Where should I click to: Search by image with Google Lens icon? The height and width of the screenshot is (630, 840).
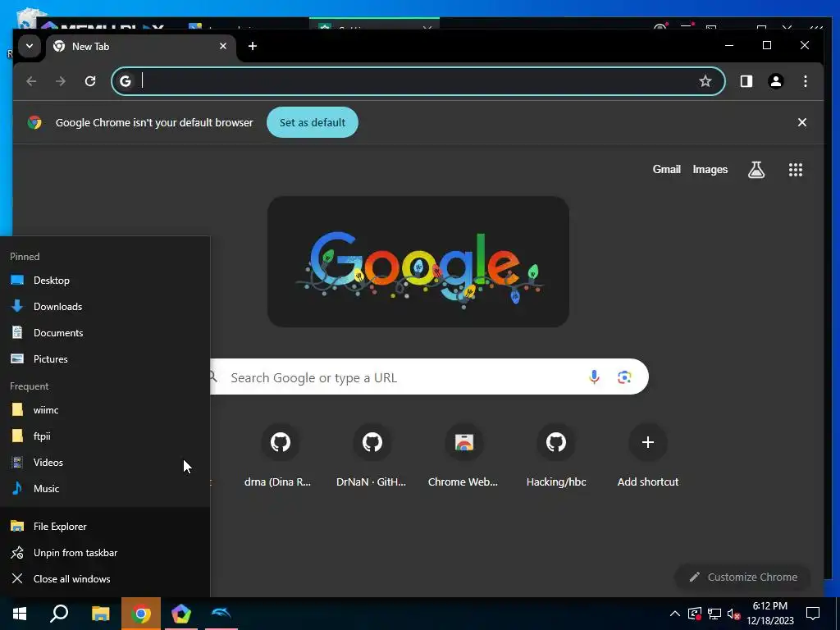click(624, 377)
